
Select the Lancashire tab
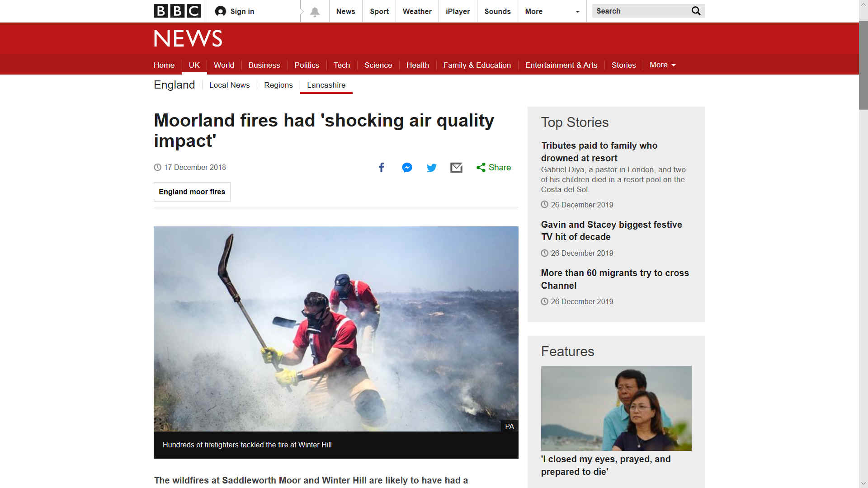(x=326, y=85)
